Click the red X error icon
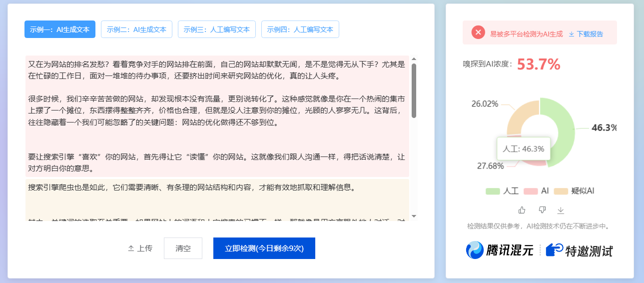 click(478, 32)
